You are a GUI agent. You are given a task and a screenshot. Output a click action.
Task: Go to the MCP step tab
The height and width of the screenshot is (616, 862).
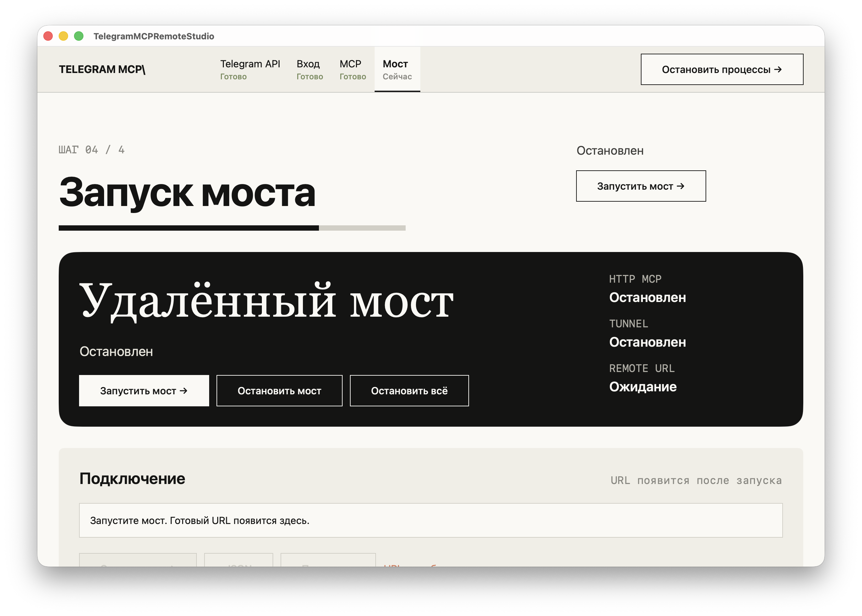click(353, 69)
